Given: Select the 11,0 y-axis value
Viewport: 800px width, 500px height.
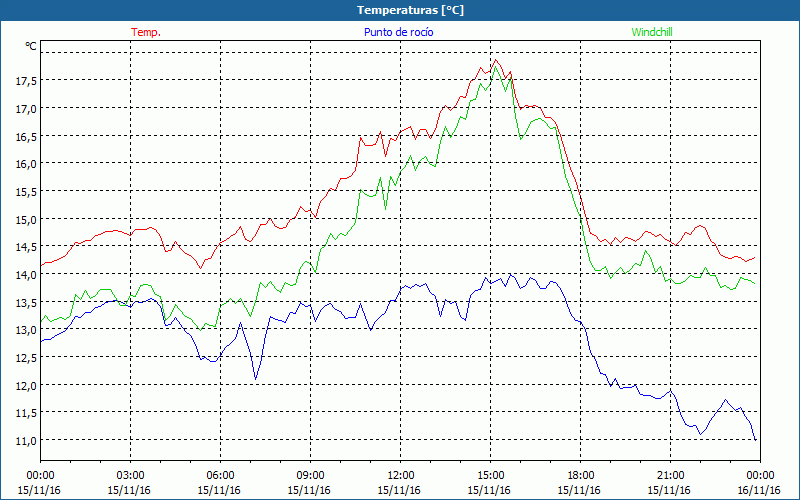Looking at the screenshot, I should (x=25, y=441).
